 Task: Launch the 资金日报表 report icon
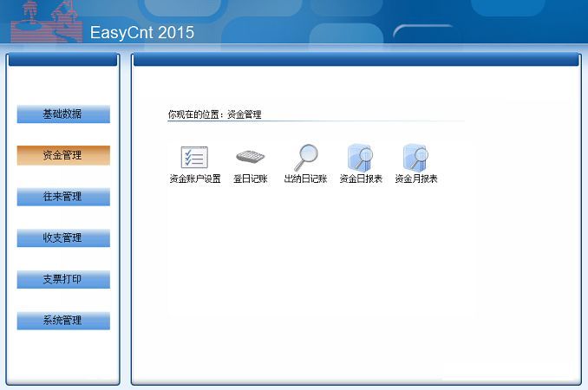pos(360,158)
